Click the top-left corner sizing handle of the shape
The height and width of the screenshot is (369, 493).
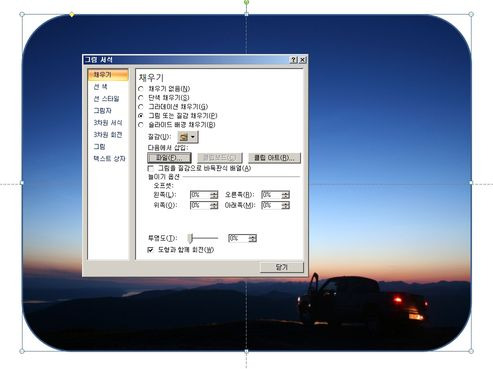(22, 14)
